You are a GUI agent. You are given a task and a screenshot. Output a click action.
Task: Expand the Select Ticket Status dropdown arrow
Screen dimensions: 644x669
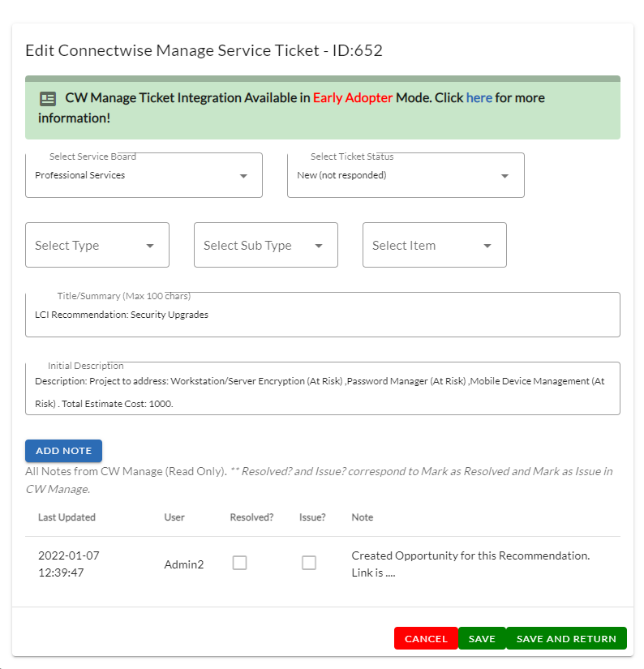[504, 176]
